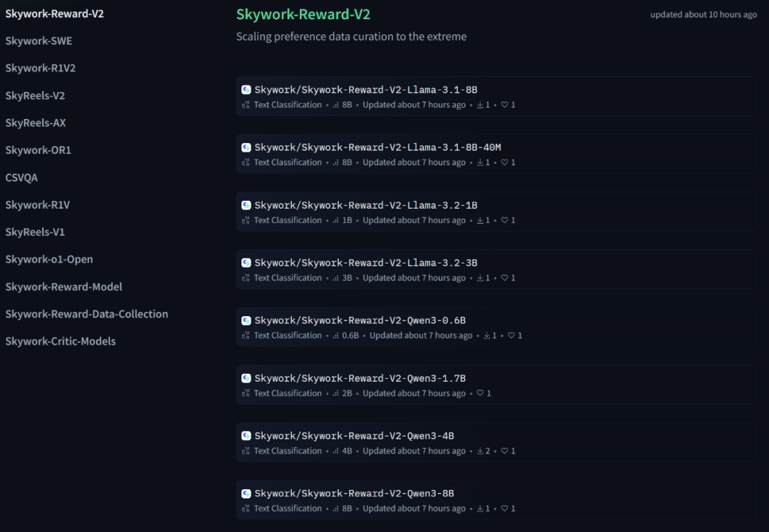Click the download count icon on Qwen3-4B row
Image resolution: width=769 pixels, height=532 pixels.
[480, 451]
